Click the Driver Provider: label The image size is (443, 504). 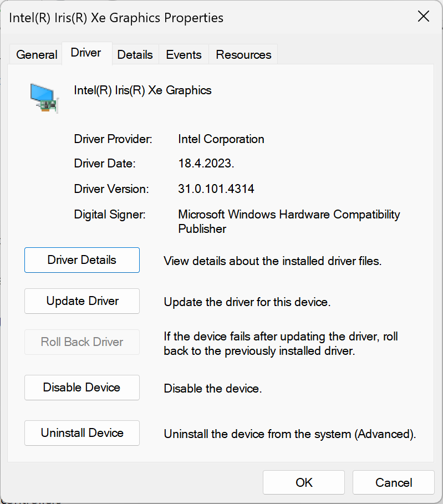coord(113,139)
